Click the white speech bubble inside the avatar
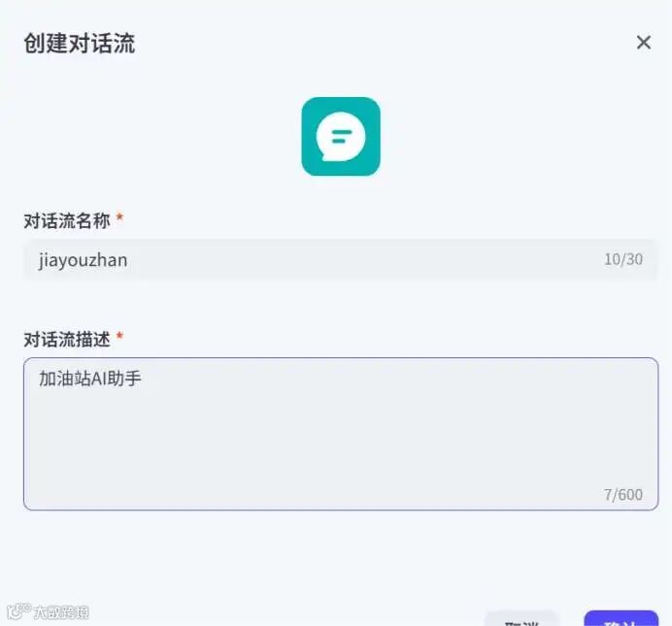 [x=341, y=137]
